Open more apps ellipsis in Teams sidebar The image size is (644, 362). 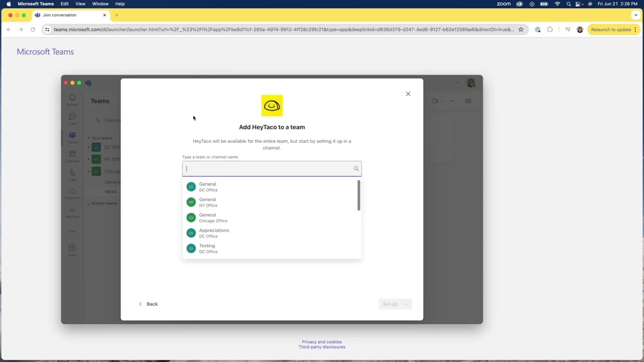72,231
